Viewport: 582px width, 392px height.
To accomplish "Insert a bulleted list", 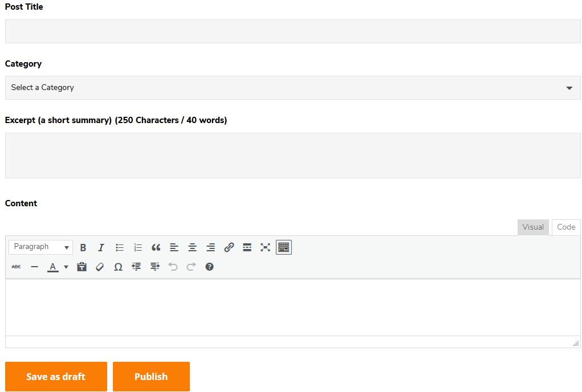I will [120, 247].
